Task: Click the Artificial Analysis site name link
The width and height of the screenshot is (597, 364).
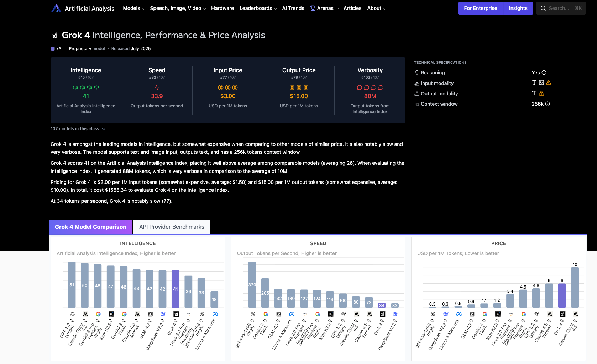Action: (89, 9)
